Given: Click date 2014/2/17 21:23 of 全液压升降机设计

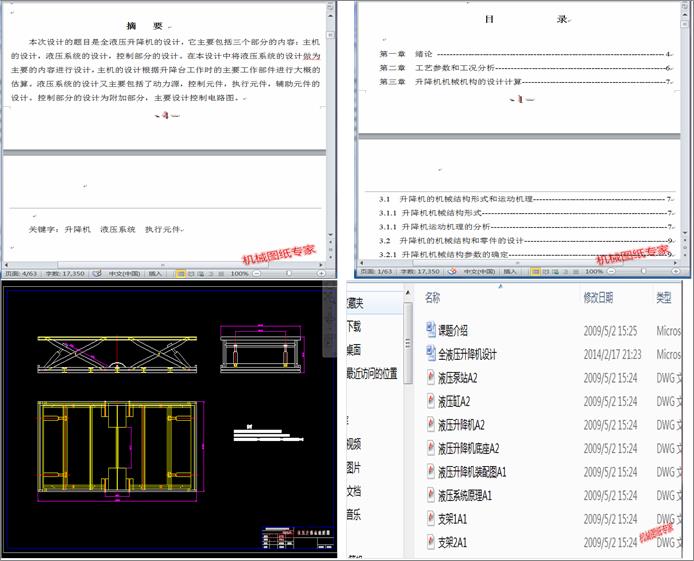Looking at the screenshot, I should click(613, 354).
